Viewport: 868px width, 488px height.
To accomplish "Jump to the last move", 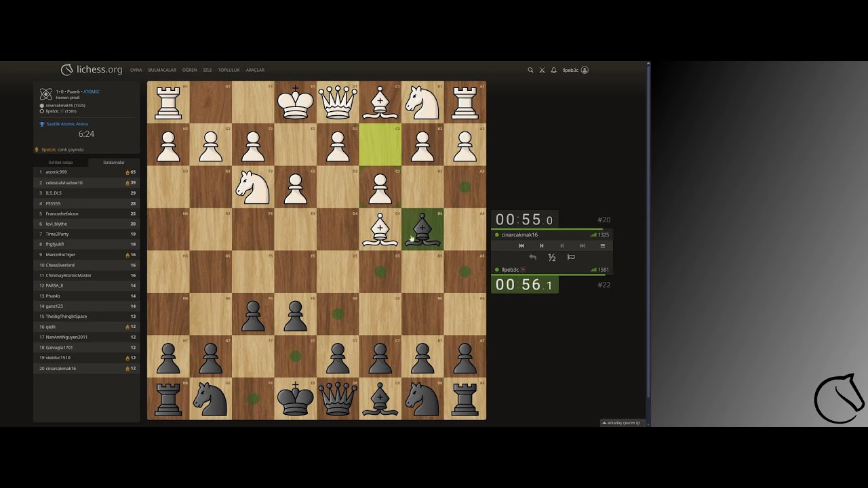I will pyautogui.click(x=582, y=245).
